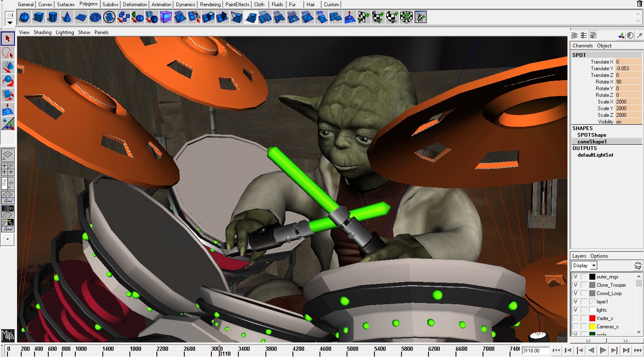Create a polygon torus from the shelf
The image size is (644, 357).
point(95,17)
